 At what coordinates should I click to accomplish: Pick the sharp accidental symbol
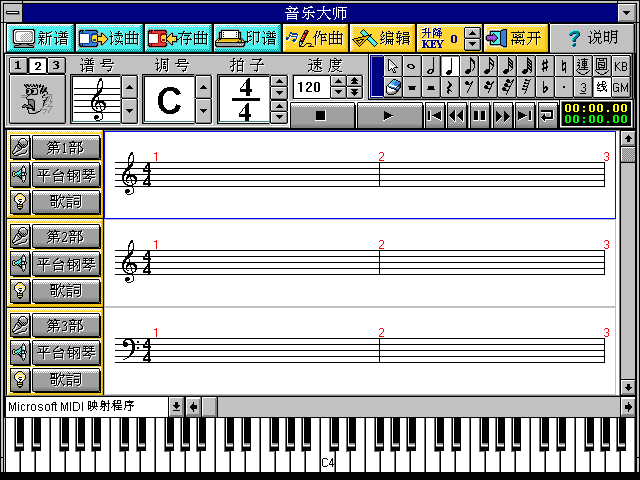[x=544, y=67]
